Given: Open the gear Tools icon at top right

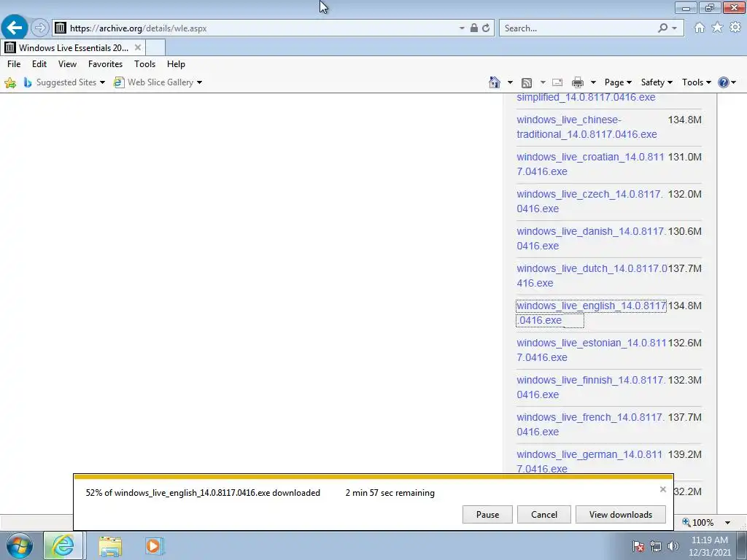Looking at the screenshot, I should pos(735,28).
